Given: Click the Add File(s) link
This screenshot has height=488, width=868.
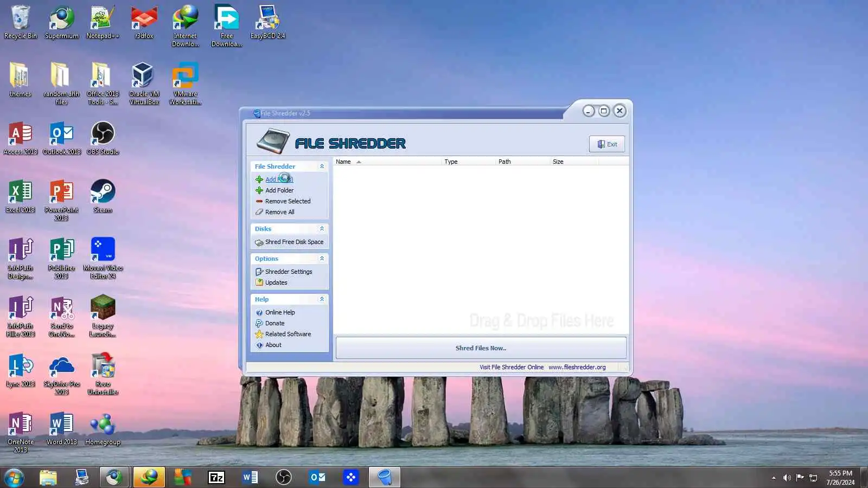Looking at the screenshot, I should [x=279, y=179].
